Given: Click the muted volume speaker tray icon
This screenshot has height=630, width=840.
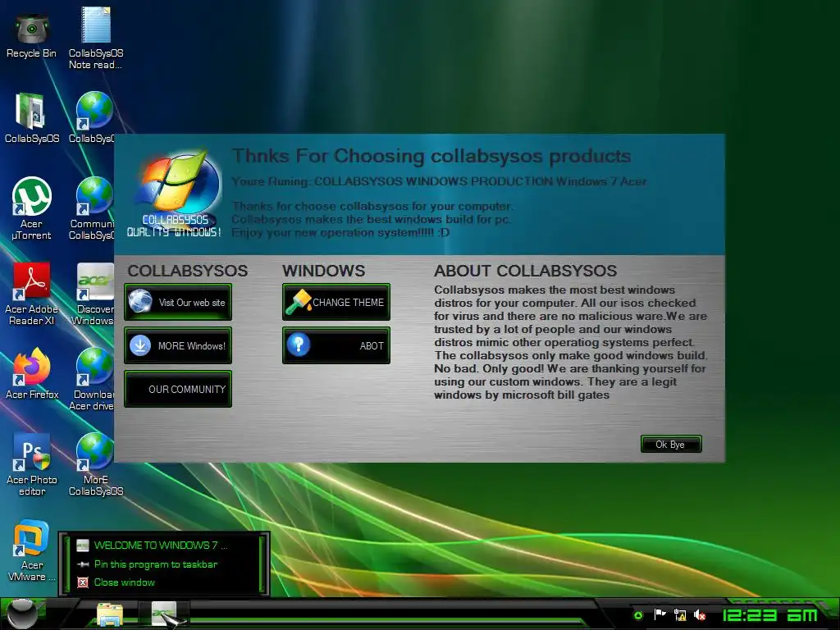Looking at the screenshot, I should pyautogui.click(x=700, y=615).
